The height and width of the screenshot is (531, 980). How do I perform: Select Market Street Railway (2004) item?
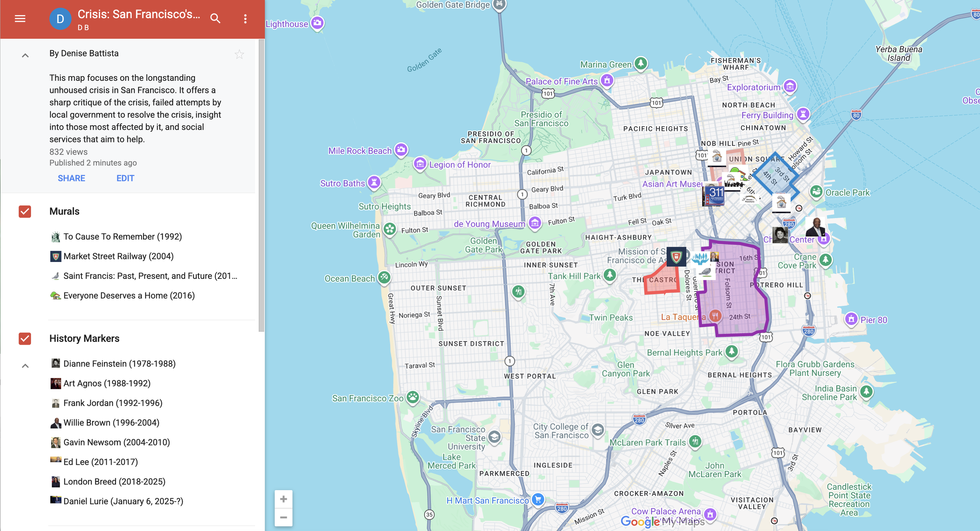[118, 256]
